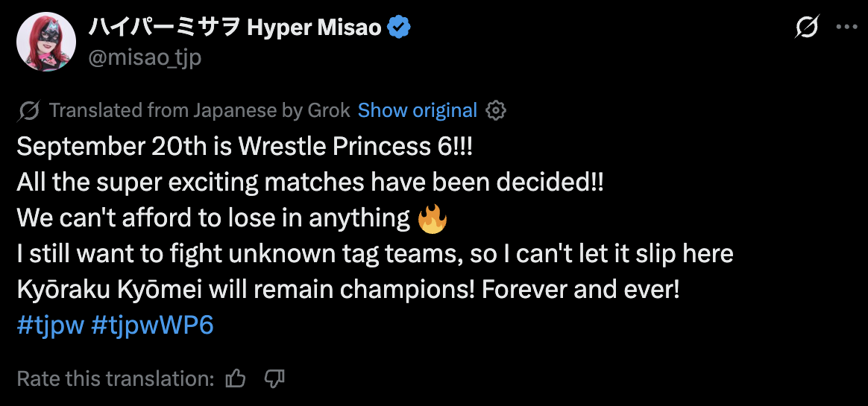868x406 pixels.
Task: Click the "Rate this translation:" label
Action: (116, 378)
